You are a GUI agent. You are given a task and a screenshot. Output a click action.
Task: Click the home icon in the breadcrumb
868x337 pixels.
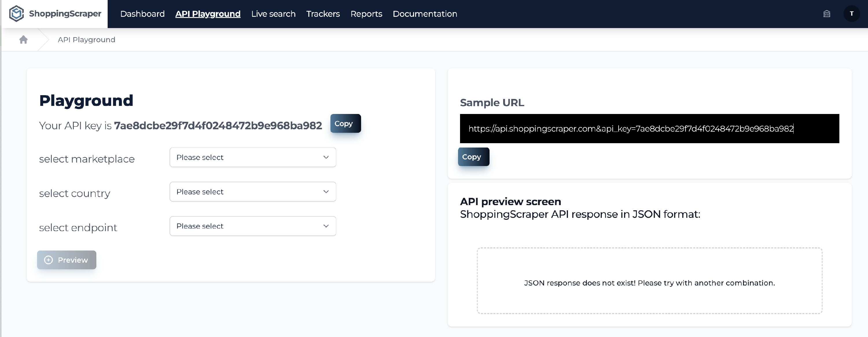click(23, 40)
